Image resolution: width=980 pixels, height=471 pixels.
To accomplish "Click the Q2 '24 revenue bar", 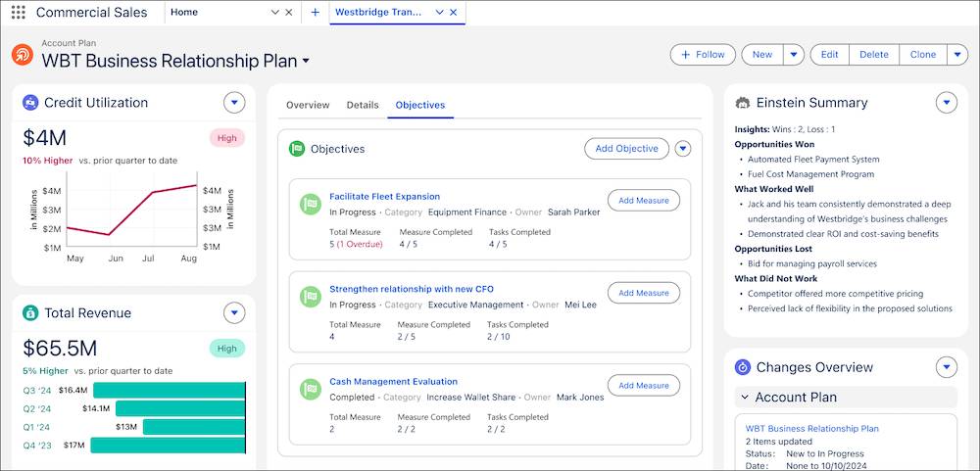I will [x=180, y=408].
